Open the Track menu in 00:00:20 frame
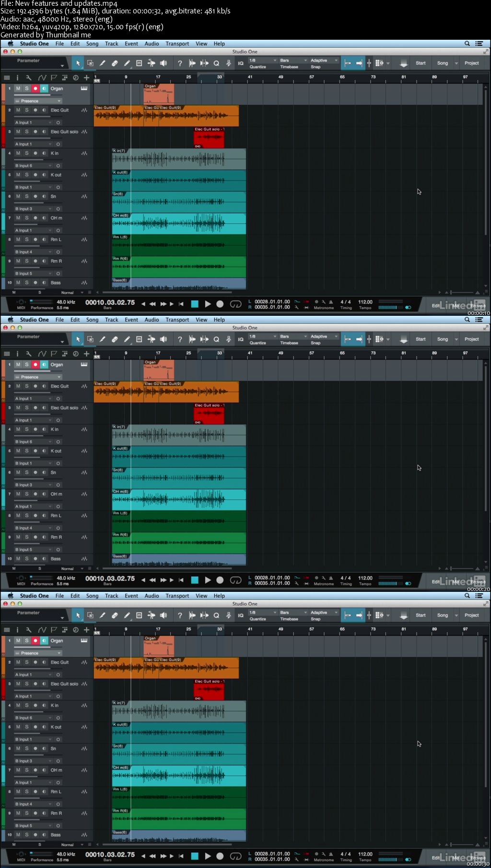Screen dimensions: 491x868 (x=112, y=320)
